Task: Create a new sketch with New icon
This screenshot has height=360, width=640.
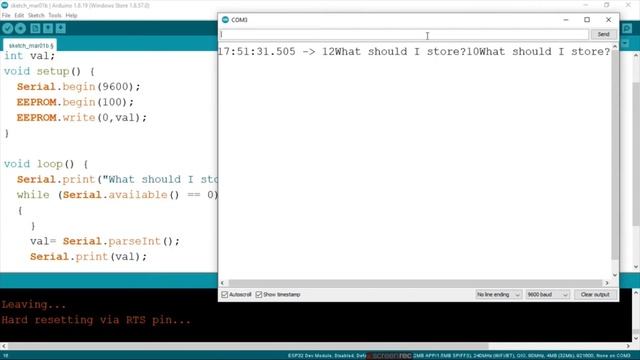Action: click(35, 28)
